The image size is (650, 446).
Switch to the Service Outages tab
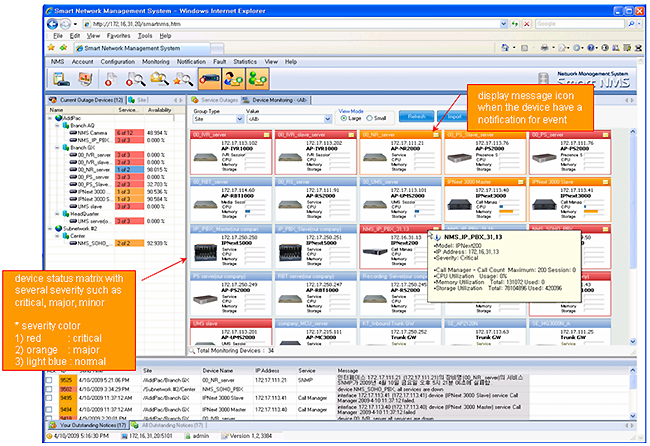215,100
